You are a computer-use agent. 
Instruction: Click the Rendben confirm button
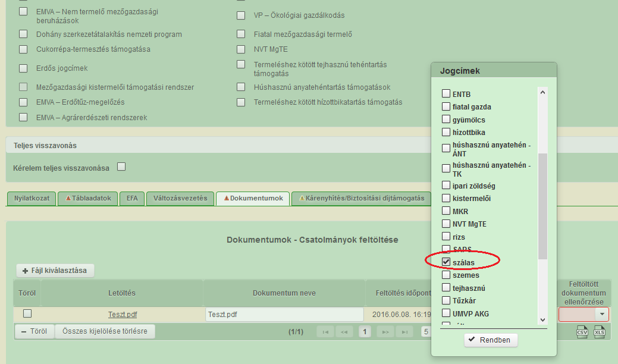491,340
